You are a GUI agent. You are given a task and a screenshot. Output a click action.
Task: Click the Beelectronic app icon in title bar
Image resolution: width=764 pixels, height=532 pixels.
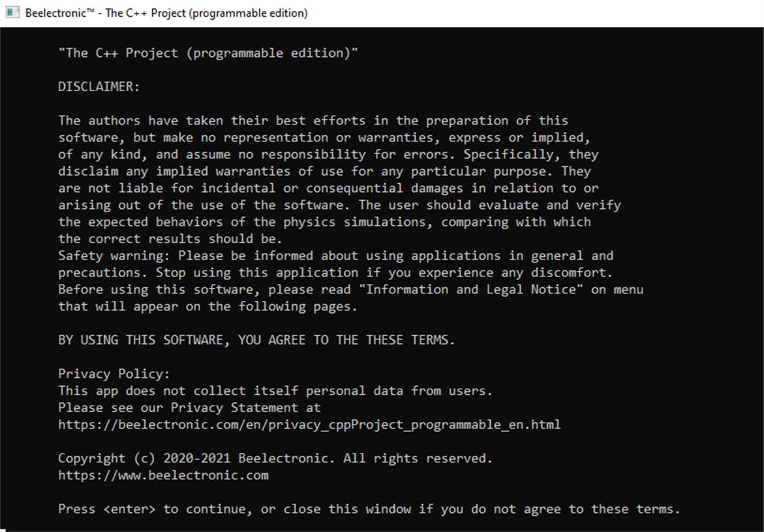[x=13, y=12]
